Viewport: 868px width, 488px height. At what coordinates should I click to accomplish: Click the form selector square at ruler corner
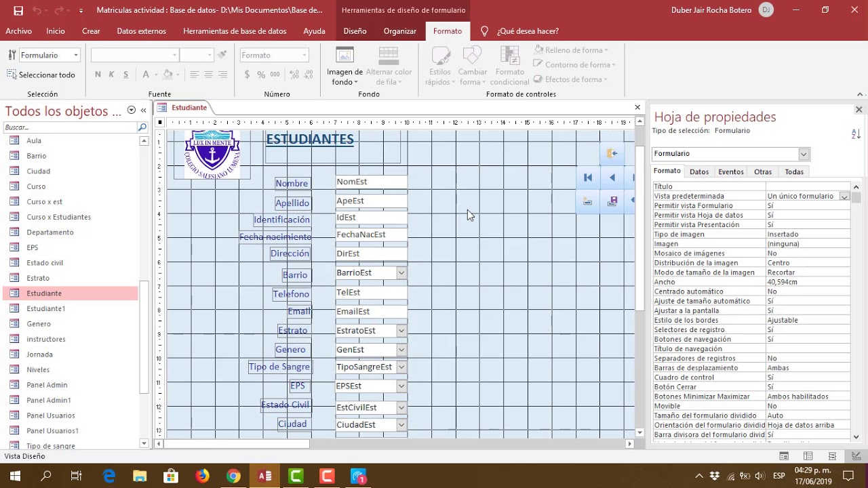(x=160, y=123)
